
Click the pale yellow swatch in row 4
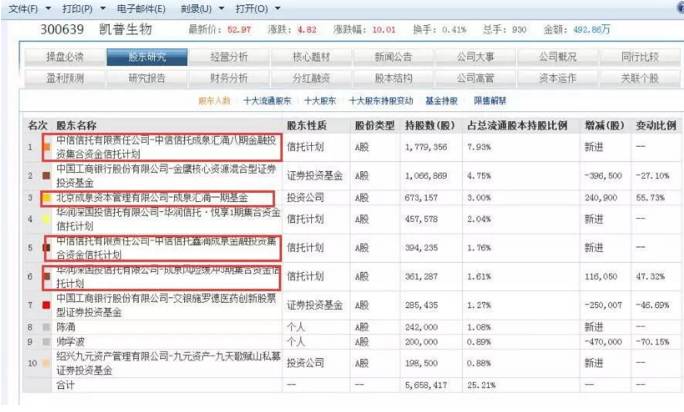[x=46, y=219]
